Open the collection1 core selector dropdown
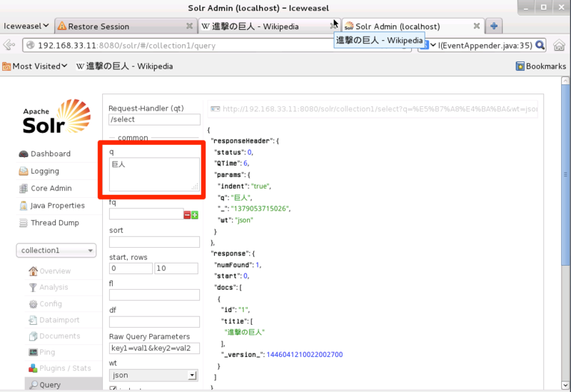 (x=56, y=251)
